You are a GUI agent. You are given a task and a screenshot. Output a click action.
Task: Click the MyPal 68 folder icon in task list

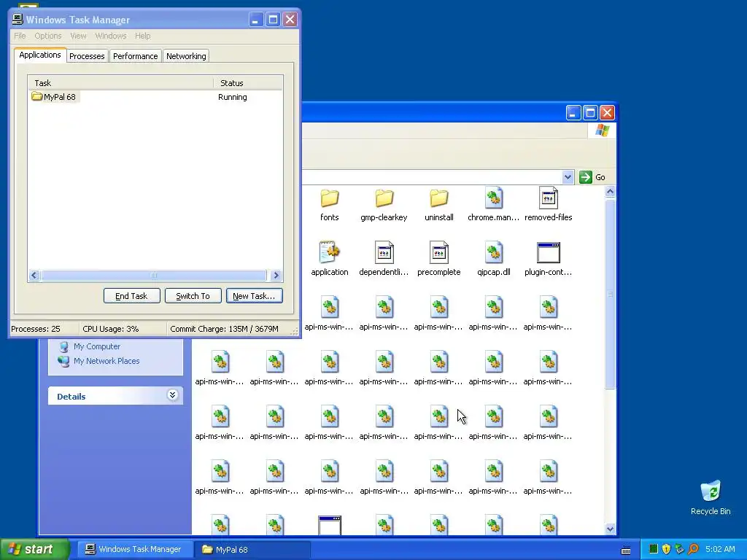(36, 97)
